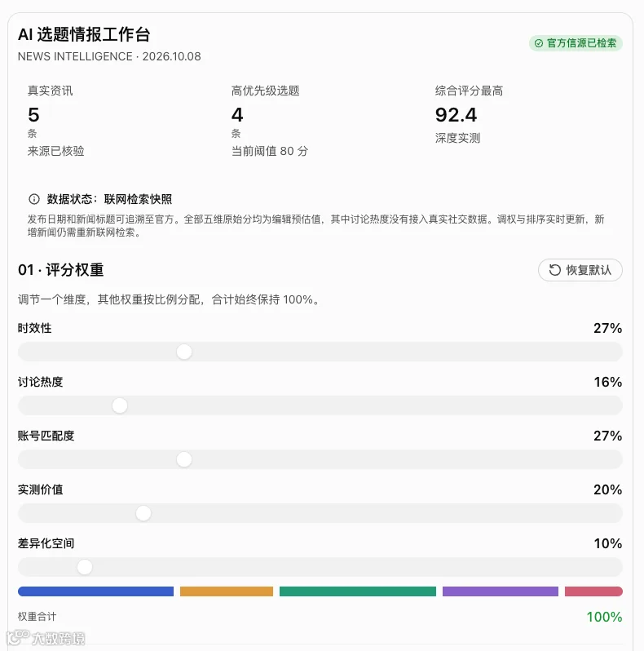This screenshot has width=644, height=651.
Task: Click the 数据状态：联网检索快照 heading
Action: click(x=109, y=199)
